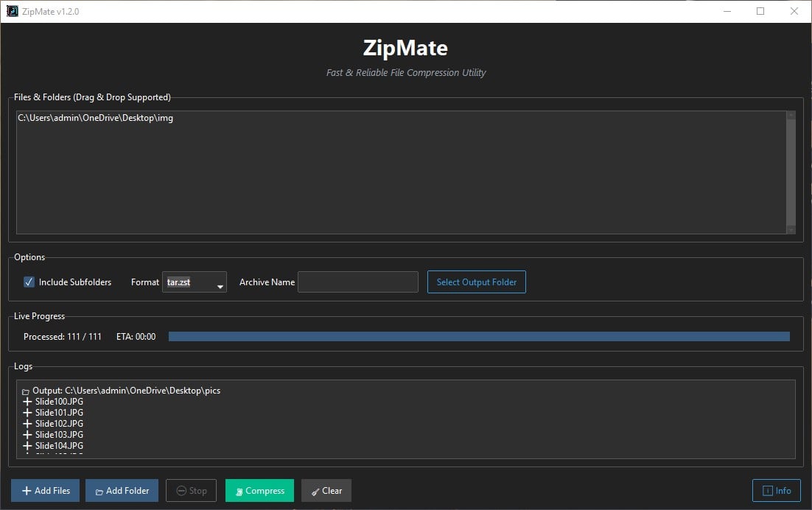Screen dimensions: 812x510
Task: Uncheck the Include Subfolders checkbox
Action: [28, 282]
